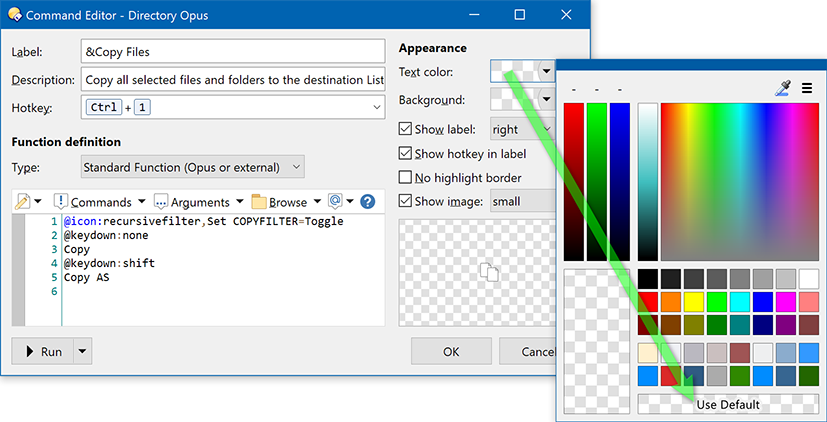Image resolution: width=827 pixels, height=422 pixels.
Task: Click code line '@keydown:shift'
Action: [109, 263]
